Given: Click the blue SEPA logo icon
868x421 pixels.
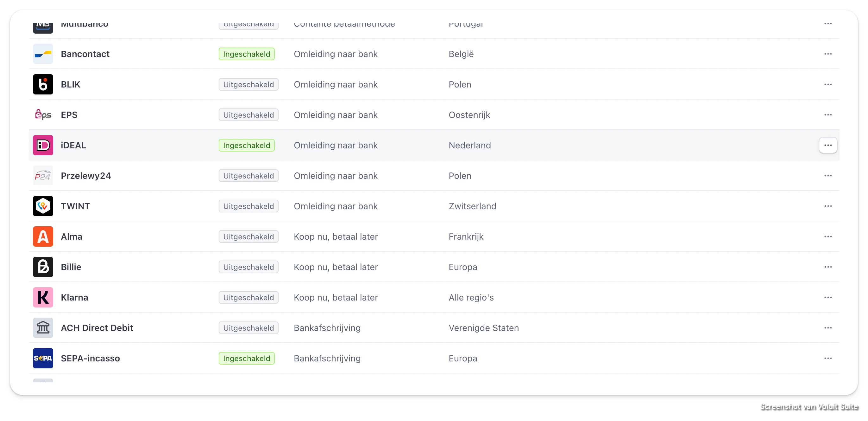Looking at the screenshot, I should pos(43,358).
